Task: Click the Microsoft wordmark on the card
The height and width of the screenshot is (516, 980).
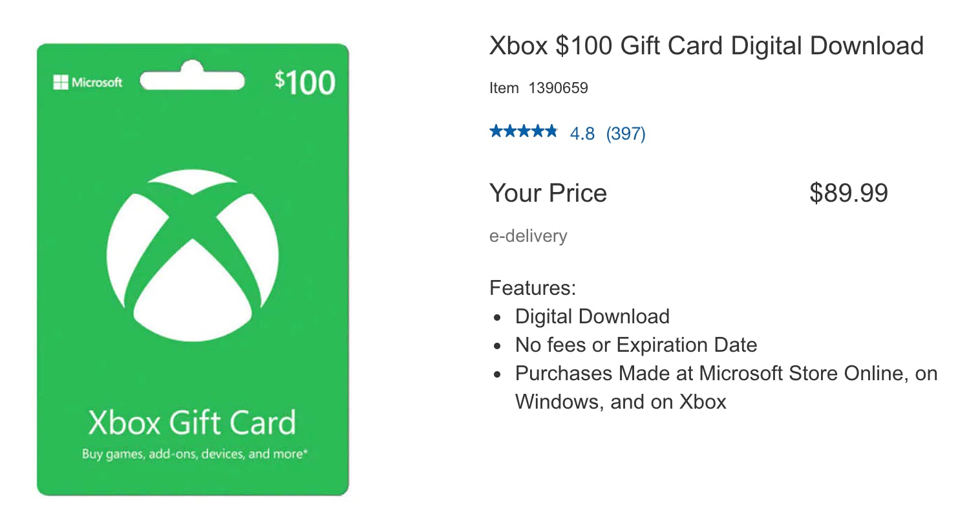Action: click(97, 82)
